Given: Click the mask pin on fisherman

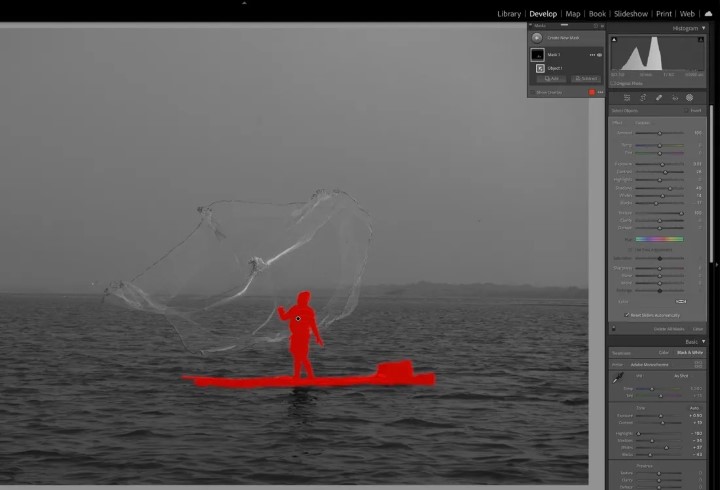Looking at the screenshot, I should [298, 318].
